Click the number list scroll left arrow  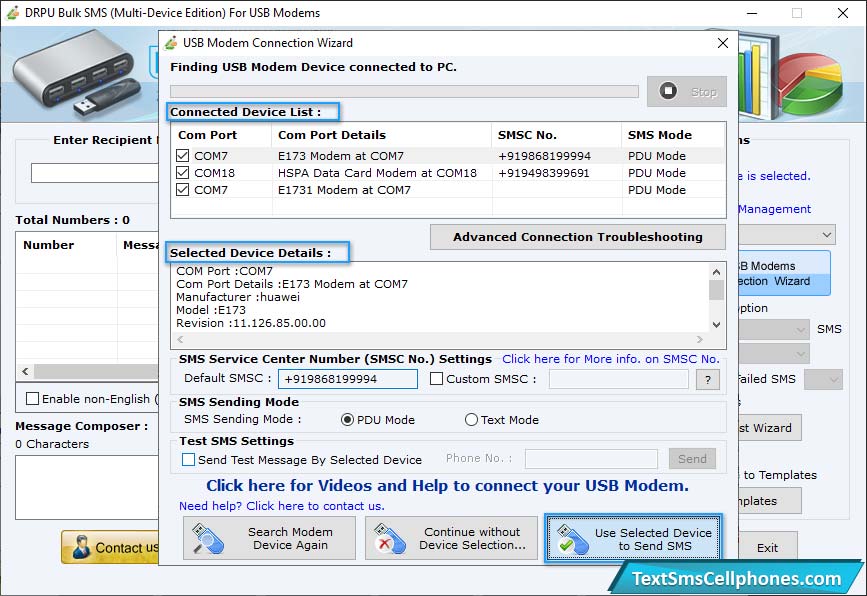click(x=25, y=372)
